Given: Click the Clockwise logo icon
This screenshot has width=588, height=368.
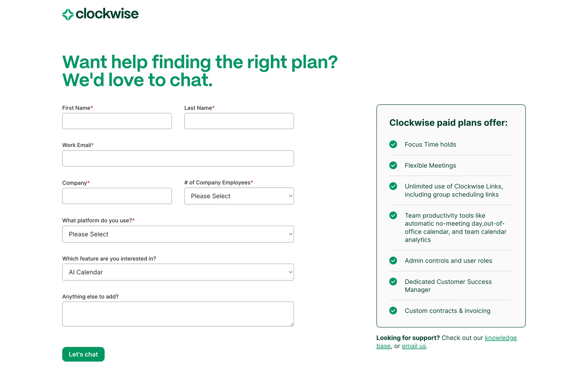Looking at the screenshot, I should (68, 14).
